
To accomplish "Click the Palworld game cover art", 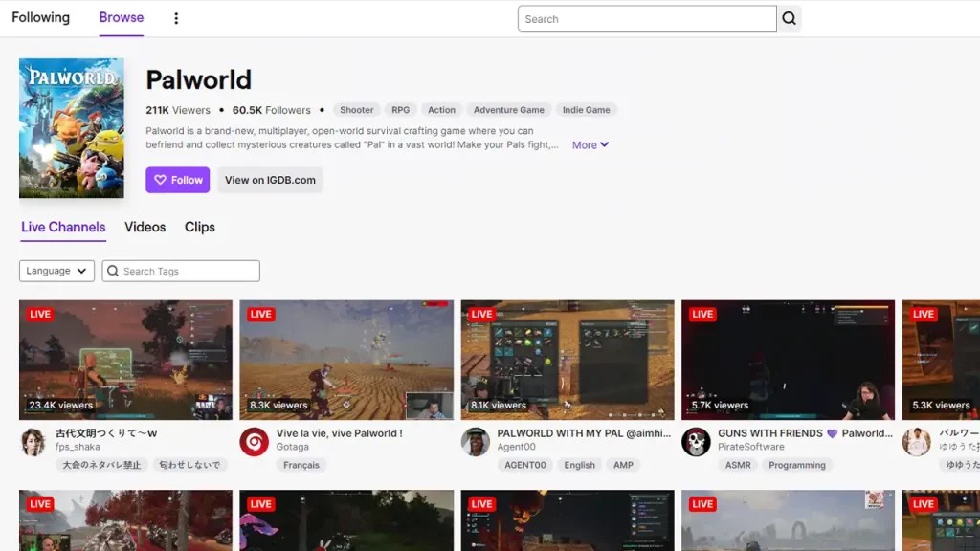I will (x=71, y=128).
